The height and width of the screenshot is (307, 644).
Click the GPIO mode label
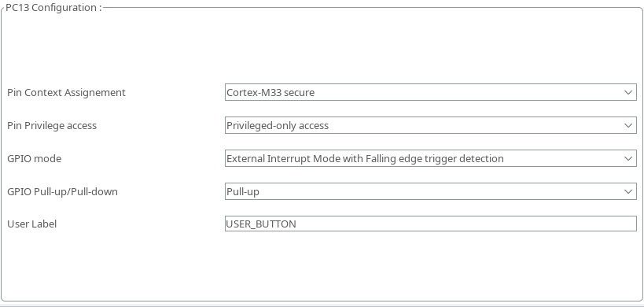(34, 159)
